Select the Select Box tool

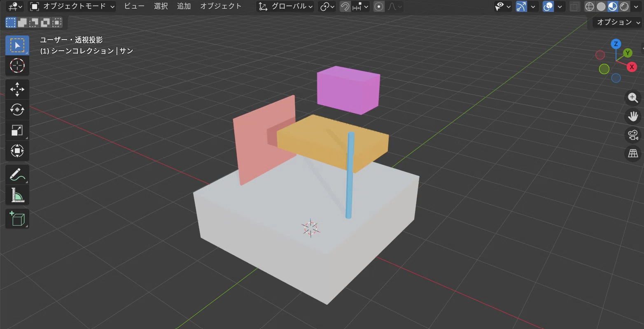tap(17, 45)
